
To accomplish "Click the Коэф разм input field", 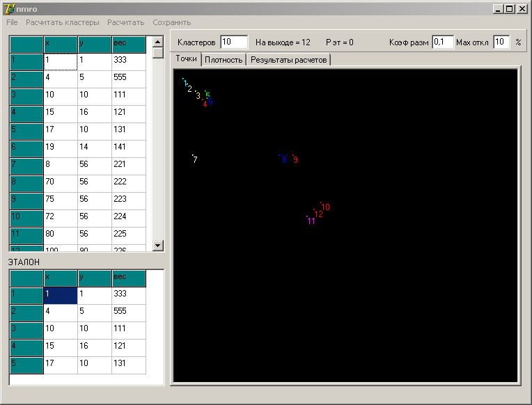I will point(443,42).
